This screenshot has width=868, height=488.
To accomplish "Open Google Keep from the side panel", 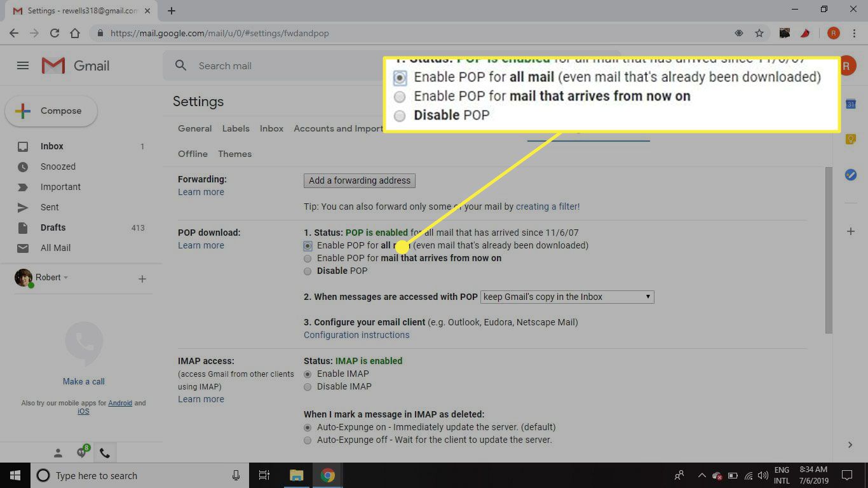I will pos(851,139).
